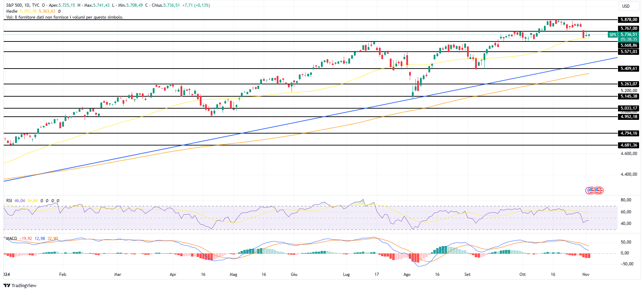
Task: Click the 5.767,00 price level label
Action: point(629,28)
